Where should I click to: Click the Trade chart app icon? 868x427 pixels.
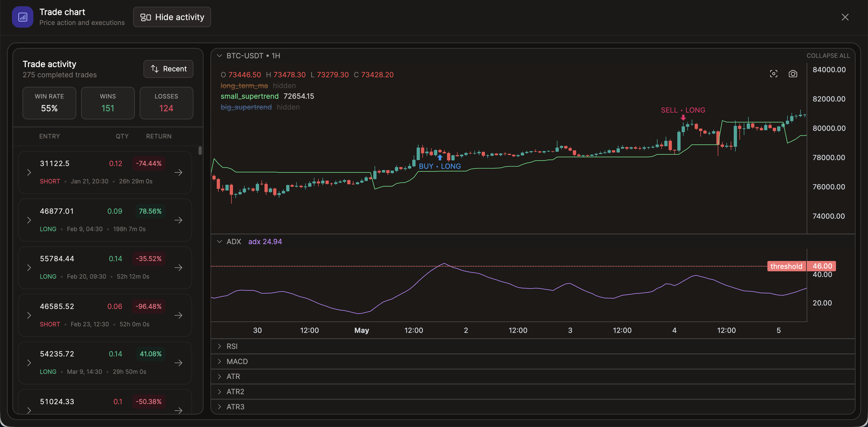[23, 17]
